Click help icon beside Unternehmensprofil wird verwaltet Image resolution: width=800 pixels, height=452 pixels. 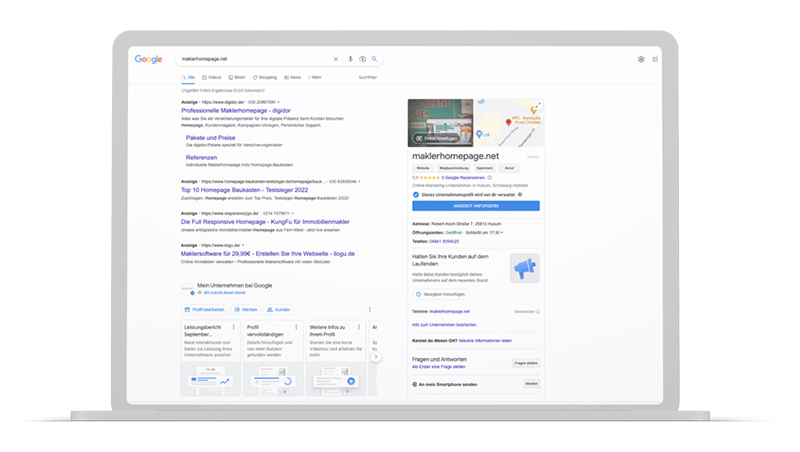(520, 194)
